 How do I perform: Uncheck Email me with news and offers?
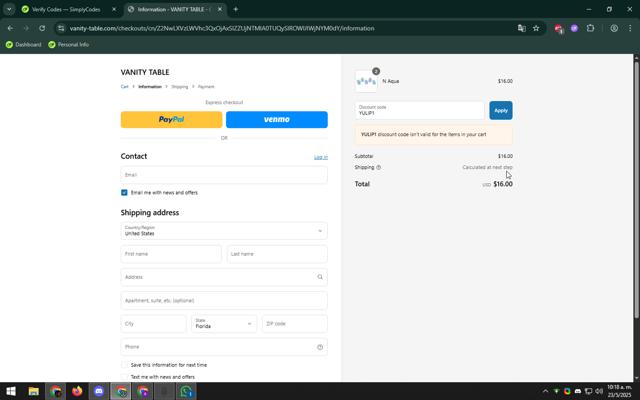[124, 193]
